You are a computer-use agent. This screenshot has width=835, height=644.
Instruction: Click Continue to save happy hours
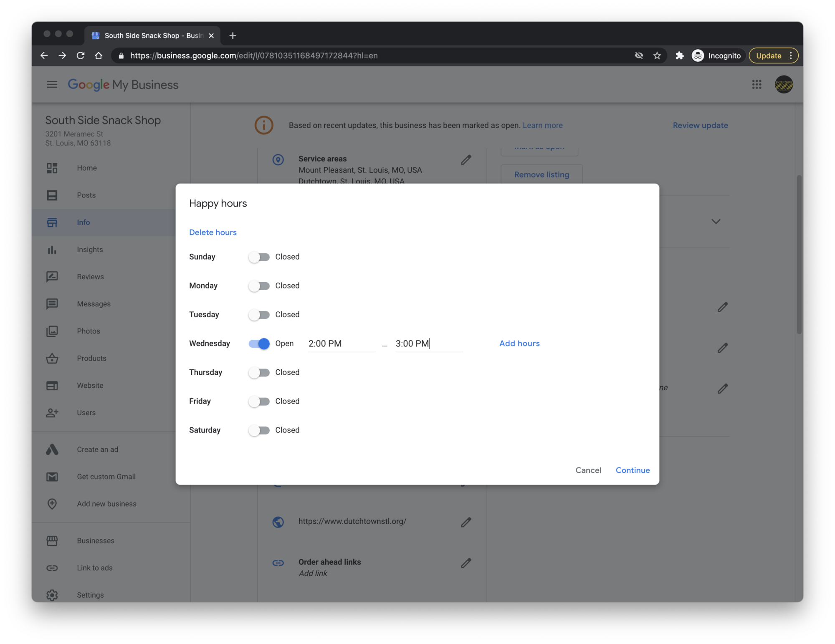point(633,470)
